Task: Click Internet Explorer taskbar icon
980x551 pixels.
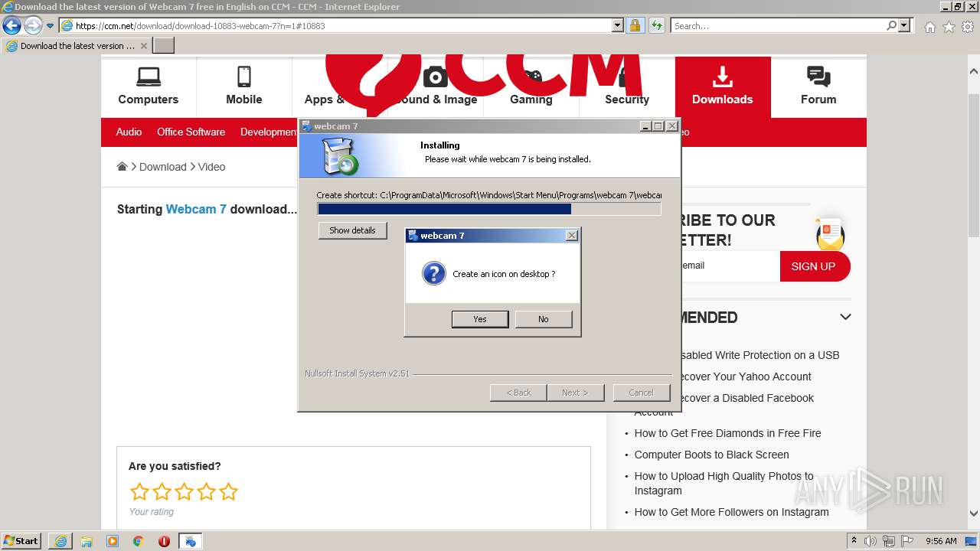Action: tap(60, 541)
